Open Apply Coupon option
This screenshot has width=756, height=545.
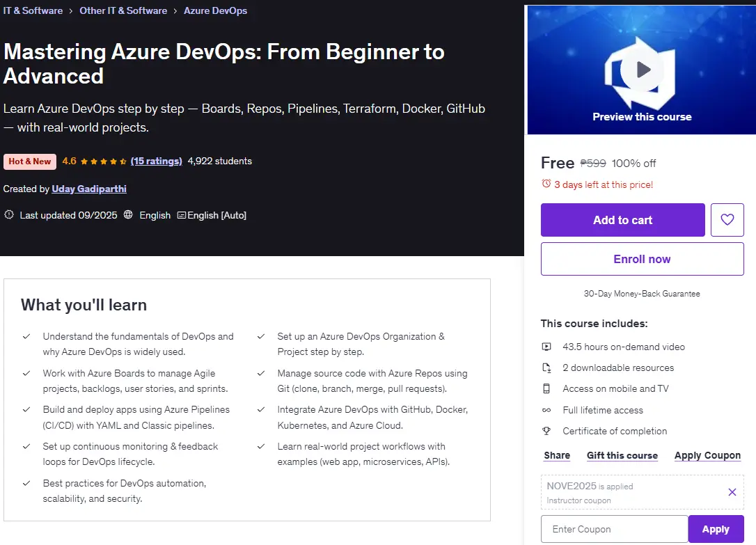tap(707, 455)
